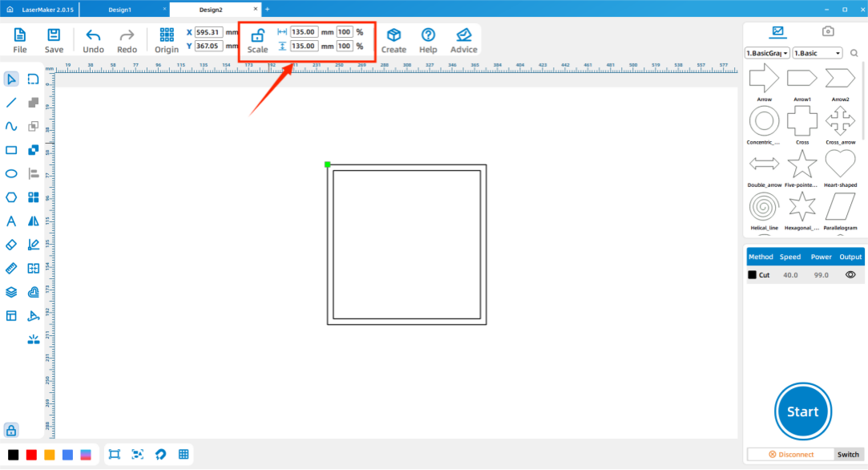Select the red color swatch
The height and width of the screenshot is (470, 868).
31,455
